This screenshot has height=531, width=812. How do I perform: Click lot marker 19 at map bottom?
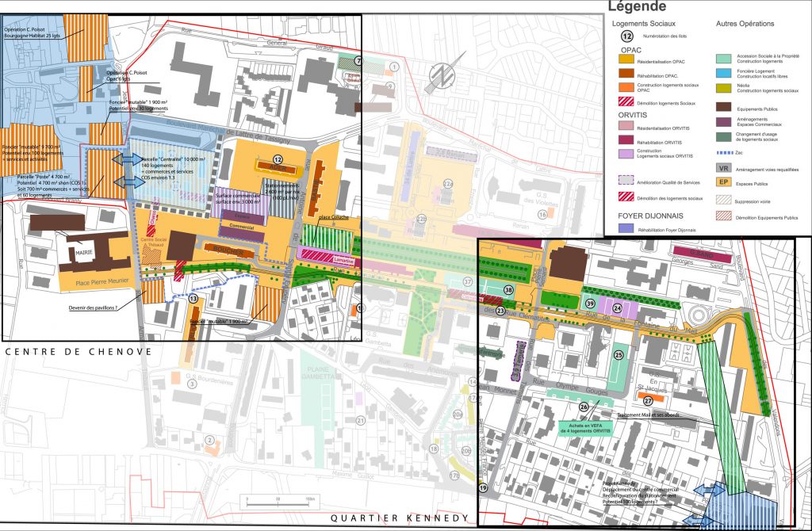pyautogui.click(x=483, y=487)
